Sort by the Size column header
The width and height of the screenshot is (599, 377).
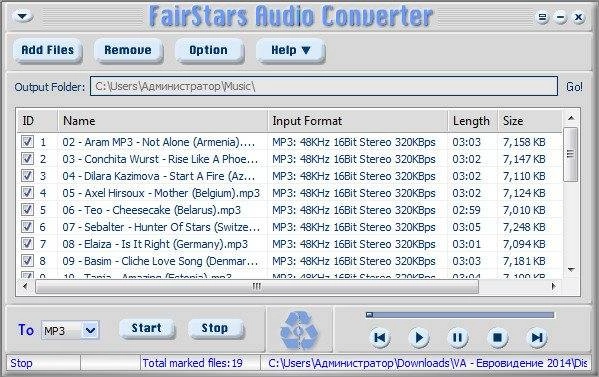coord(530,121)
